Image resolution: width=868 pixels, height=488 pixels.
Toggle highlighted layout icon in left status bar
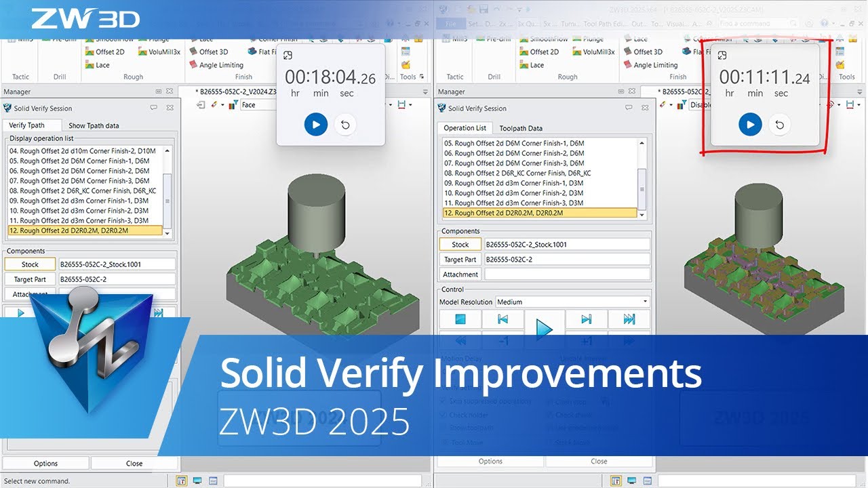click(x=182, y=481)
